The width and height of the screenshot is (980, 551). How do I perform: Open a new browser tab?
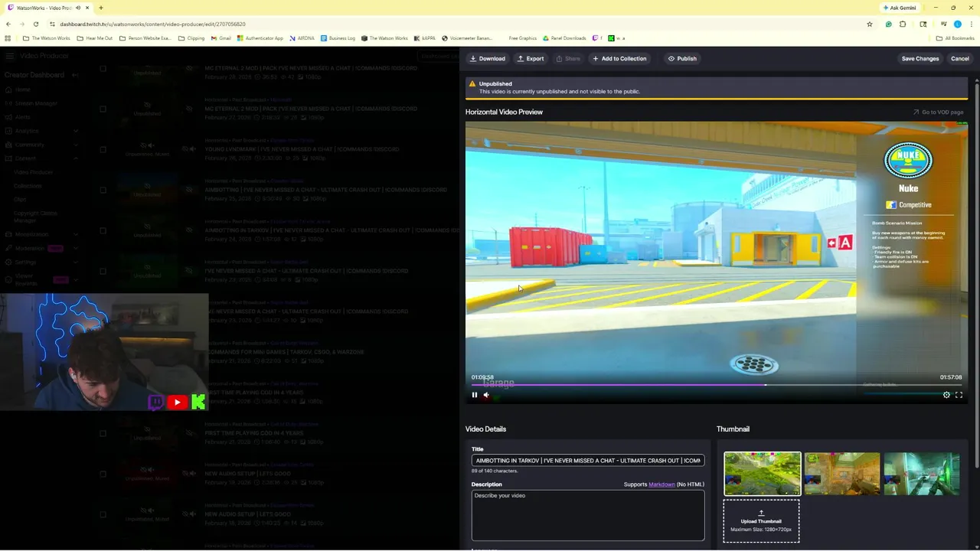100,8
